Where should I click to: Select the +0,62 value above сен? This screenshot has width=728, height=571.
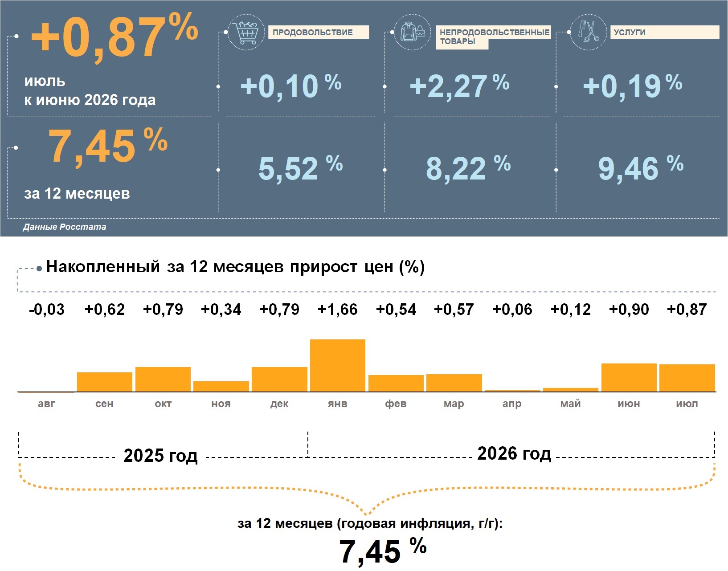(x=105, y=309)
